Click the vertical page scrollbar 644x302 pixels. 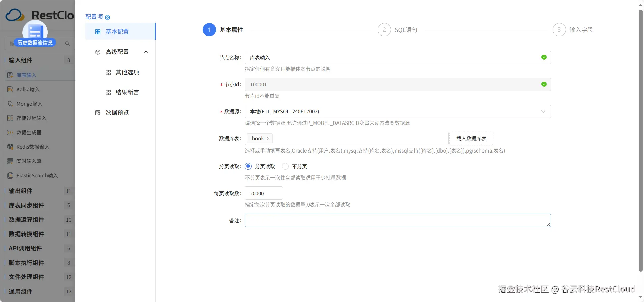(641, 140)
